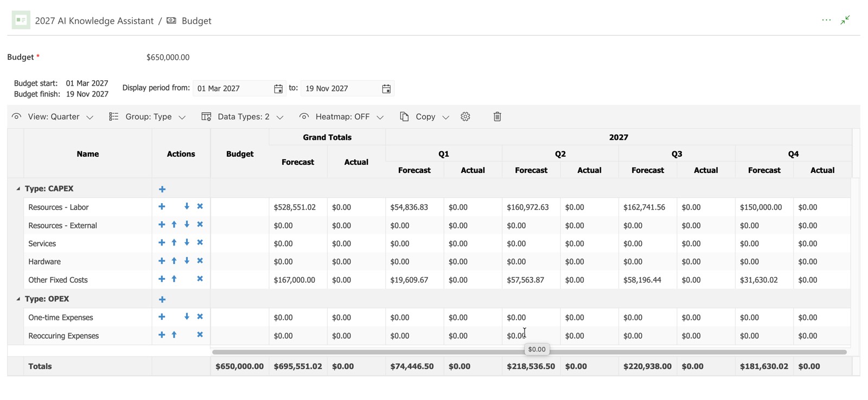Delete the Hardware row
The width and height of the screenshot is (868, 400).
click(x=200, y=261)
